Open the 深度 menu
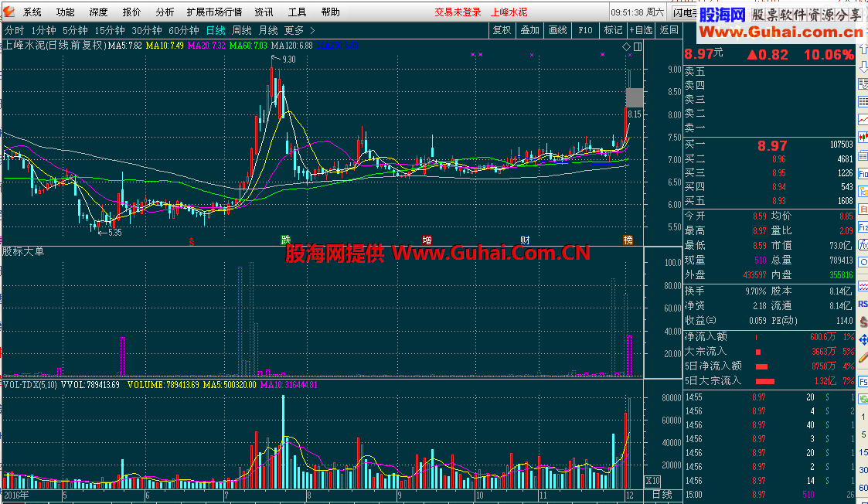Image resolution: width=868 pixels, height=504 pixels. 98,12
